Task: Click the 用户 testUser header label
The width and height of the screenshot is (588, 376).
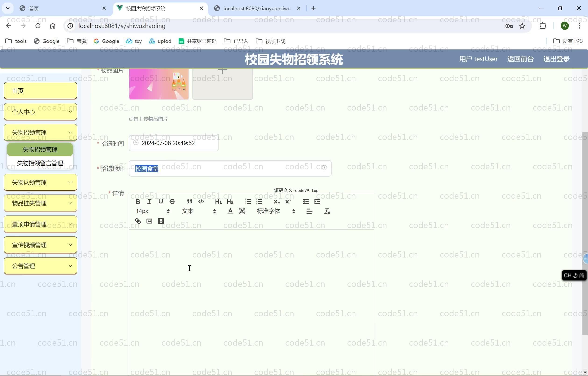Action: coord(478,59)
